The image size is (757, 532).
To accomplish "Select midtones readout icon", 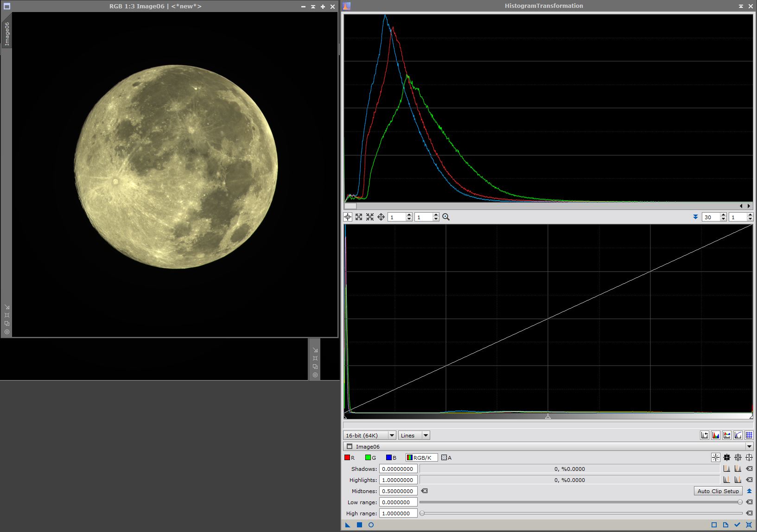I will point(738,457).
